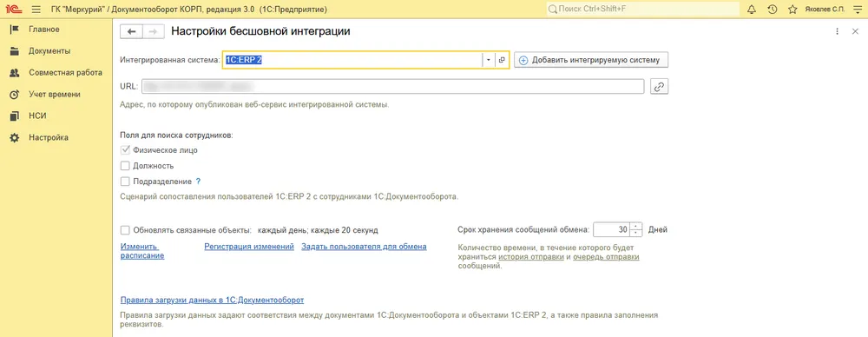Click the Учет времени timer icon
868x337 pixels.
(x=15, y=94)
